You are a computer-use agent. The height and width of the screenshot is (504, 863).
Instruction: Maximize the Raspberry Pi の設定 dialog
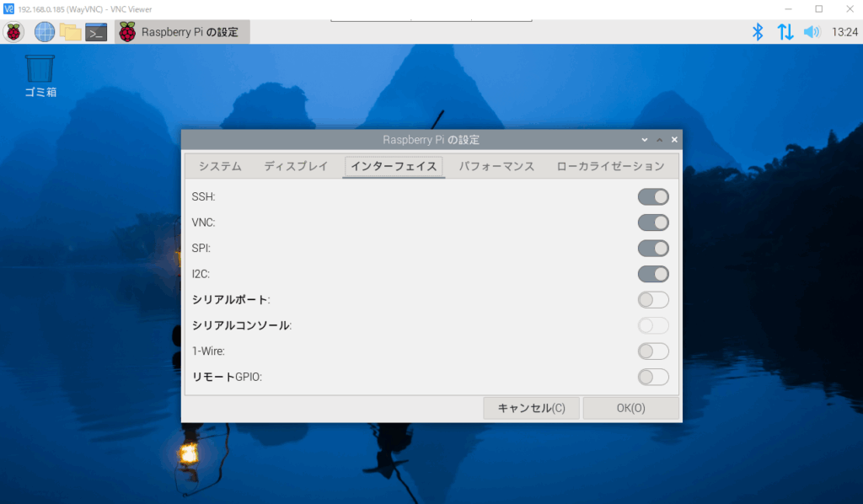click(659, 140)
